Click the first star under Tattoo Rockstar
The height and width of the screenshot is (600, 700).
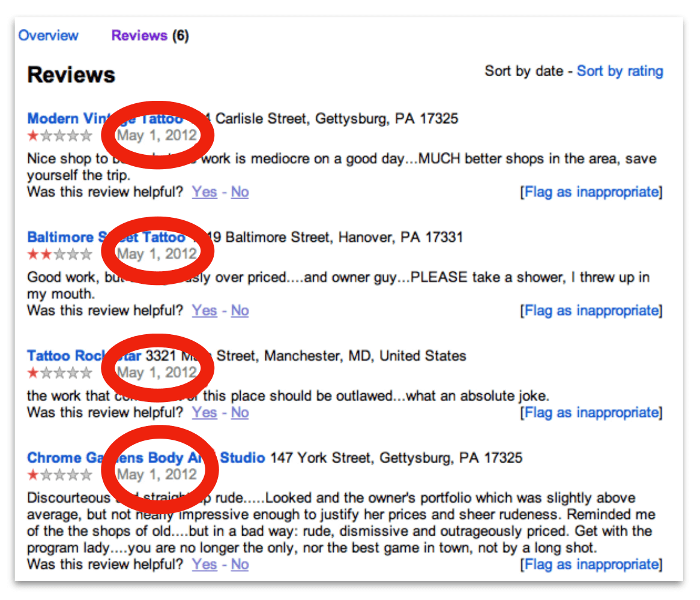(x=33, y=373)
